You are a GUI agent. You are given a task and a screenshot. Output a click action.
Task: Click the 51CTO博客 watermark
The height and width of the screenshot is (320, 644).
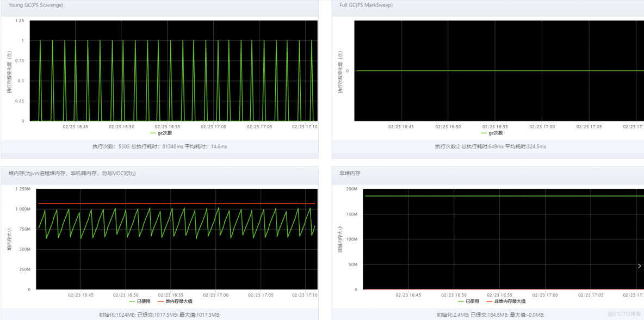[x=624, y=314]
